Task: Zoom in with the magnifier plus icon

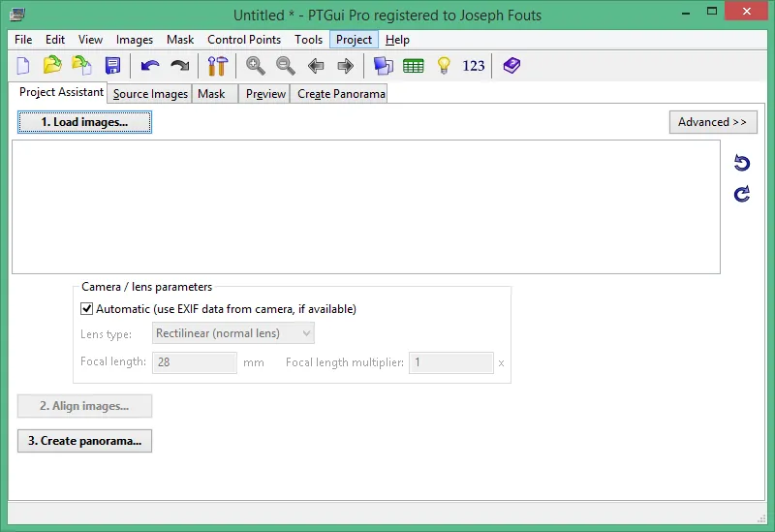Action: coord(256,66)
